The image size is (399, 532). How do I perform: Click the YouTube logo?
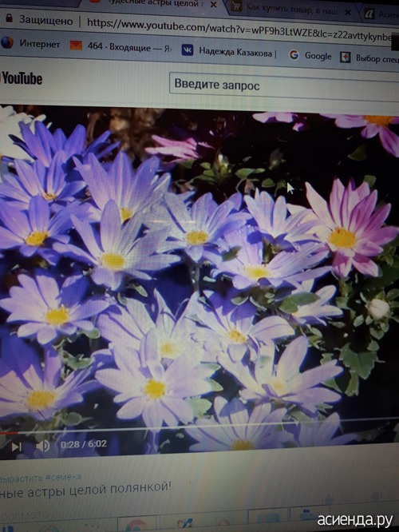click(21, 79)
